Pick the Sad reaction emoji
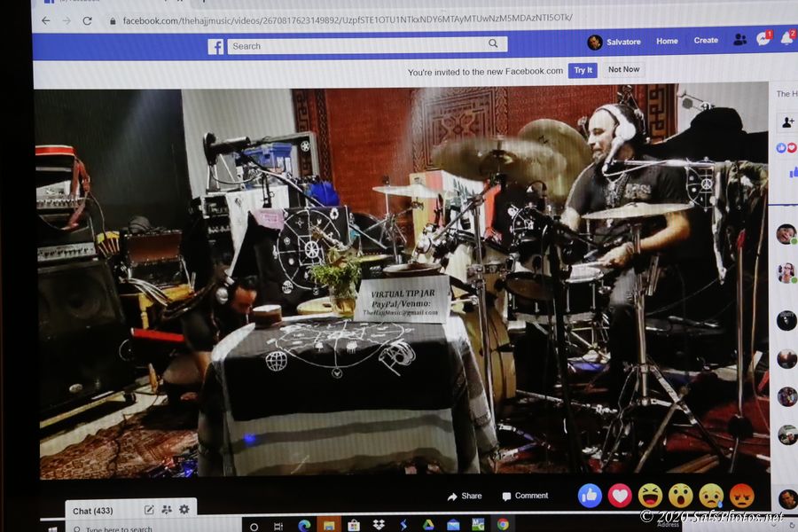This screenshot has width=798, height=532. pos(711,495)
